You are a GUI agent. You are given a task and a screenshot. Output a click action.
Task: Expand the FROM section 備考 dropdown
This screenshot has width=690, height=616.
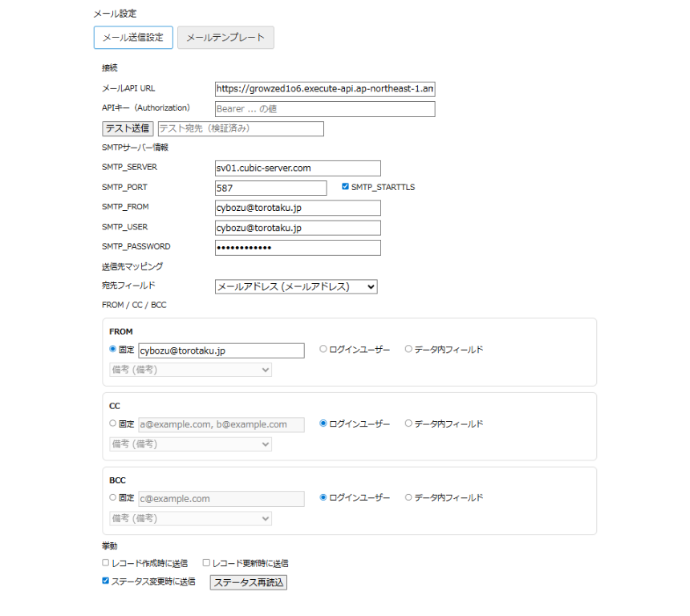pos(190,370)
